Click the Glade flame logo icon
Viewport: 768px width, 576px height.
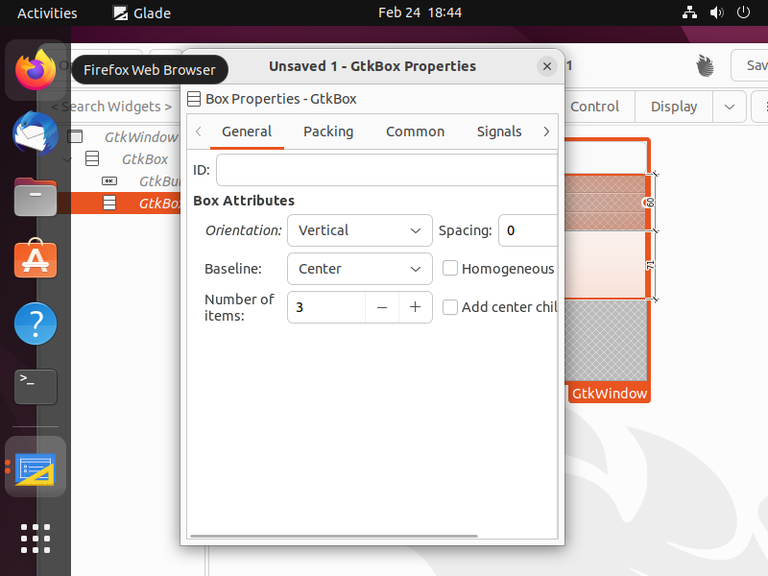(705, 66)
